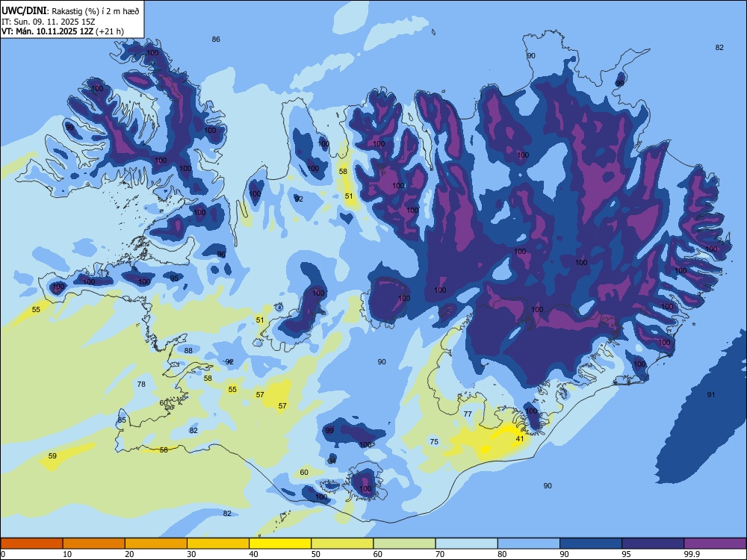
Task: Click the legend tick label 99.9
Action: pos(691,554)
